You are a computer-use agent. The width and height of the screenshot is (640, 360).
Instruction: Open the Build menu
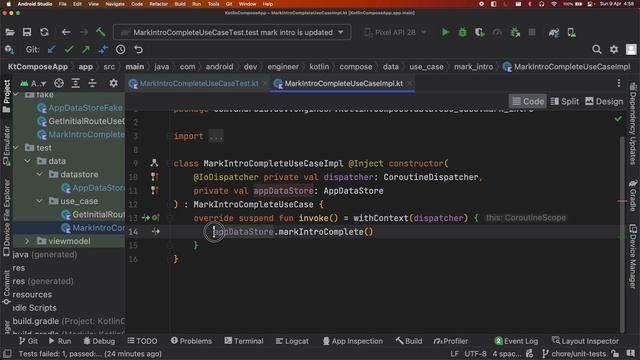coord(180,4)
